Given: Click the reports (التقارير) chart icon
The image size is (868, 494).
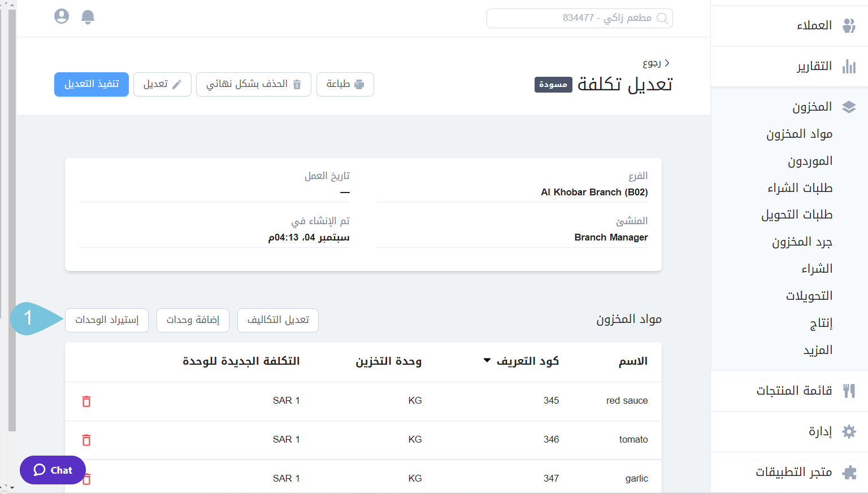Looking at the screenshot, I should click(849, 66).
